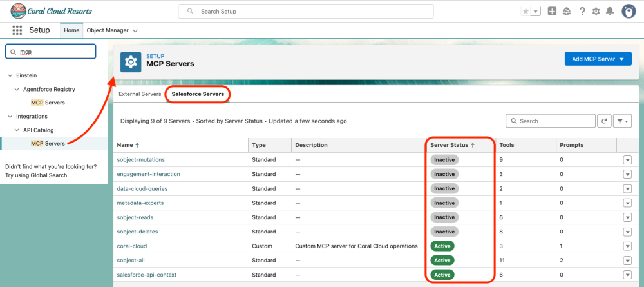Switch to the External Servers tab
Image resolution: width=644 pixels, height=287 pixels.
click(140, 94)
